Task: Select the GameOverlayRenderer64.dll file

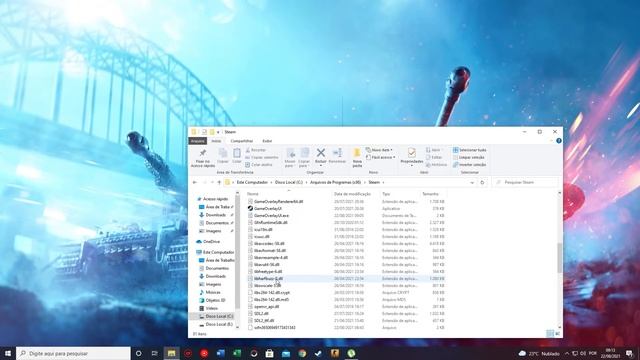Action: pos(276,202)
